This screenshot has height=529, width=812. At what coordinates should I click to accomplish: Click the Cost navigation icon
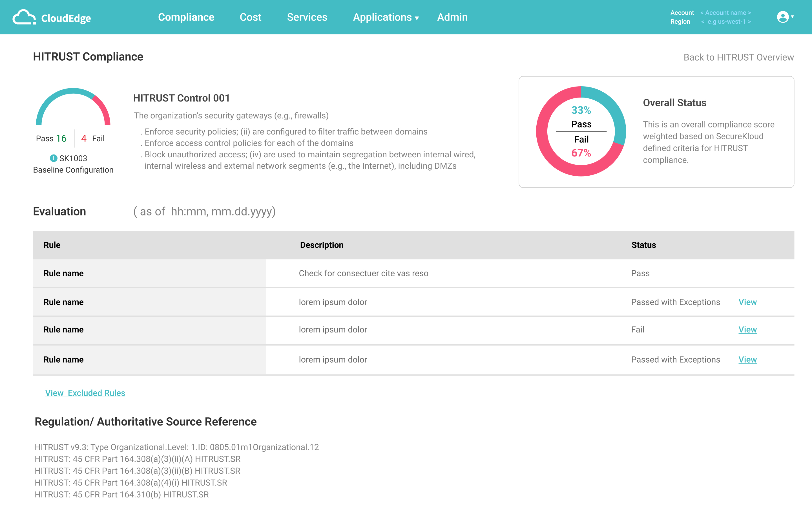click(x=249, y=17)
